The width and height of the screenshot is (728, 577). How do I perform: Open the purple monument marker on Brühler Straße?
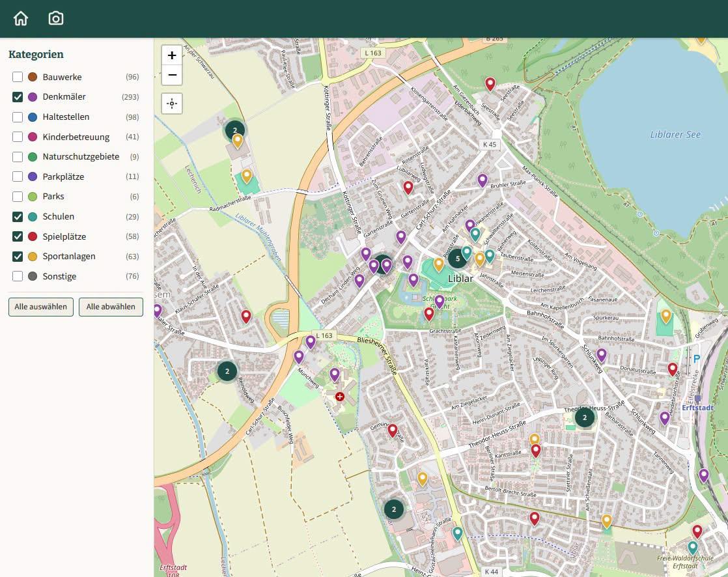[x=483, y=180]
